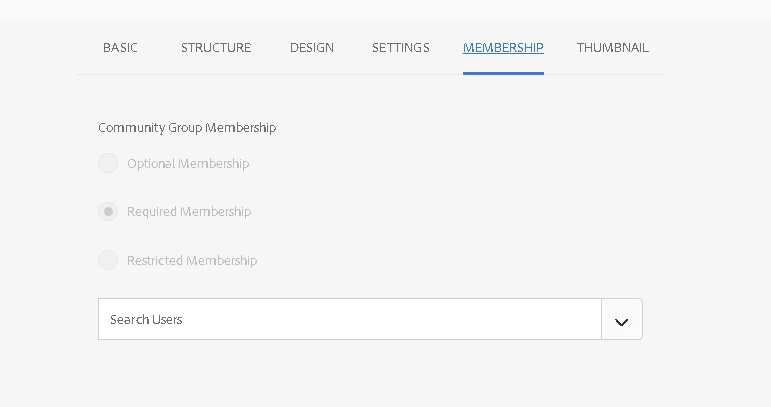Click the Optional Membership label text
The width and height of the screenshot is (771, 407).
188,164
